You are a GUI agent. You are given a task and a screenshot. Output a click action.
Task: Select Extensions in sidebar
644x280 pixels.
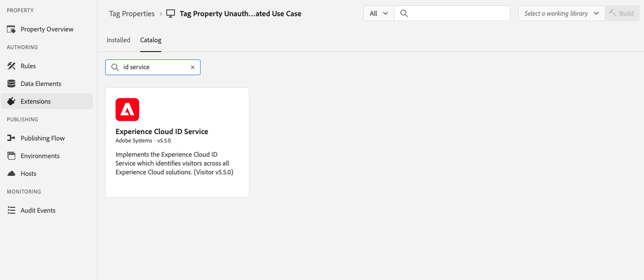(47, 101)
